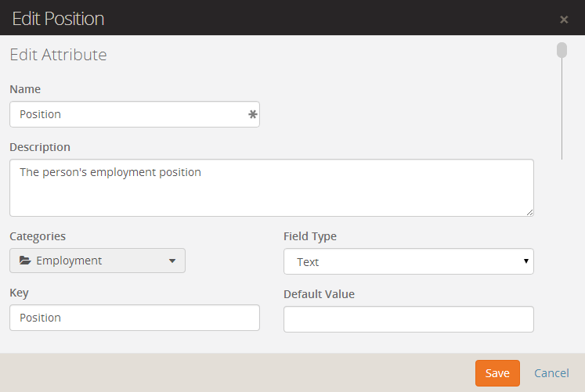
Task: Click the required asterisk in Name field
Action: coord(253,114)
